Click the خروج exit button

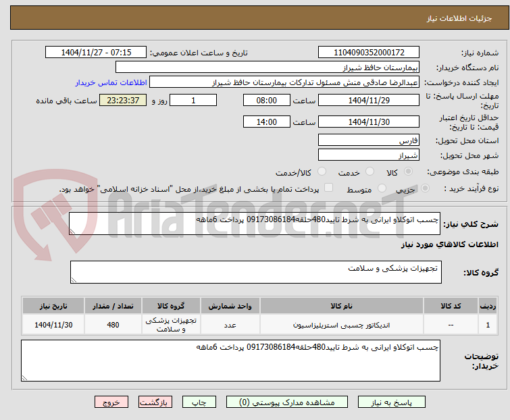111,402
